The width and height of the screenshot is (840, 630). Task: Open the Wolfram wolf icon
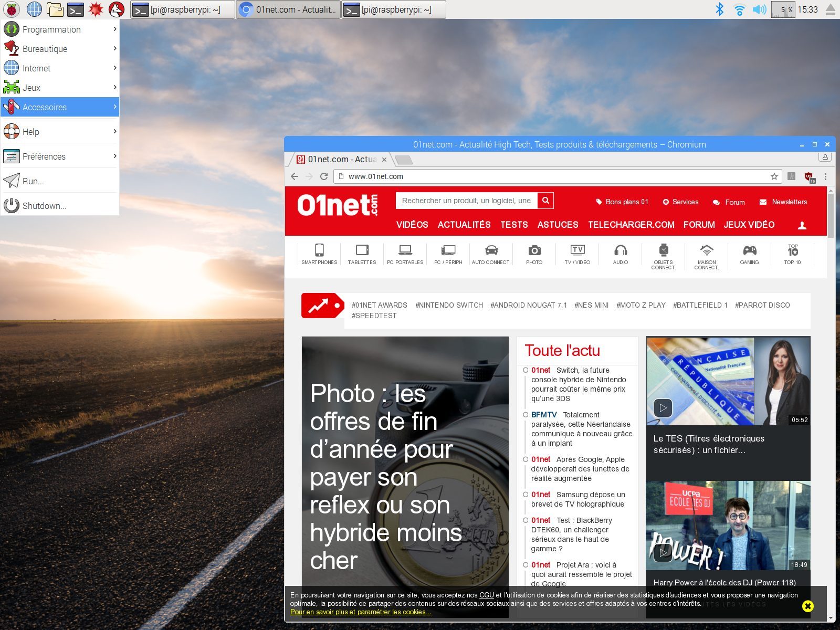coord(116,9)
